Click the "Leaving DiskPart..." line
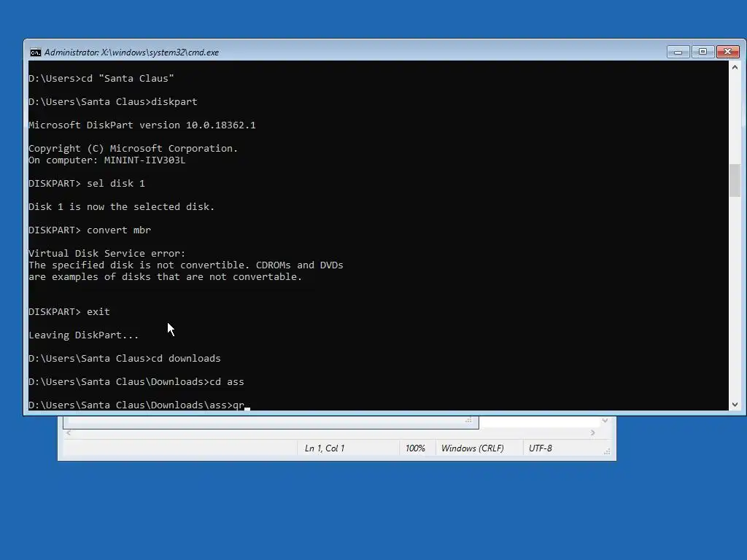The image size is (747, 560). point(83,335)
